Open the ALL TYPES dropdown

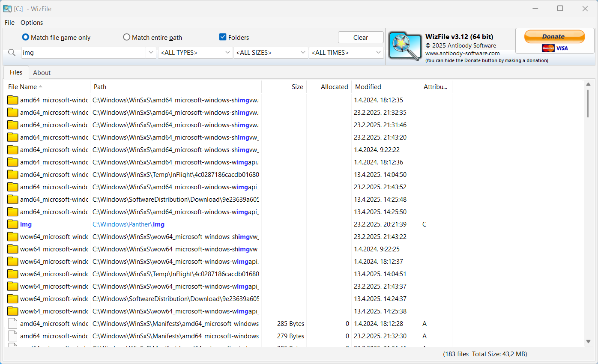(x=195, y=53)
